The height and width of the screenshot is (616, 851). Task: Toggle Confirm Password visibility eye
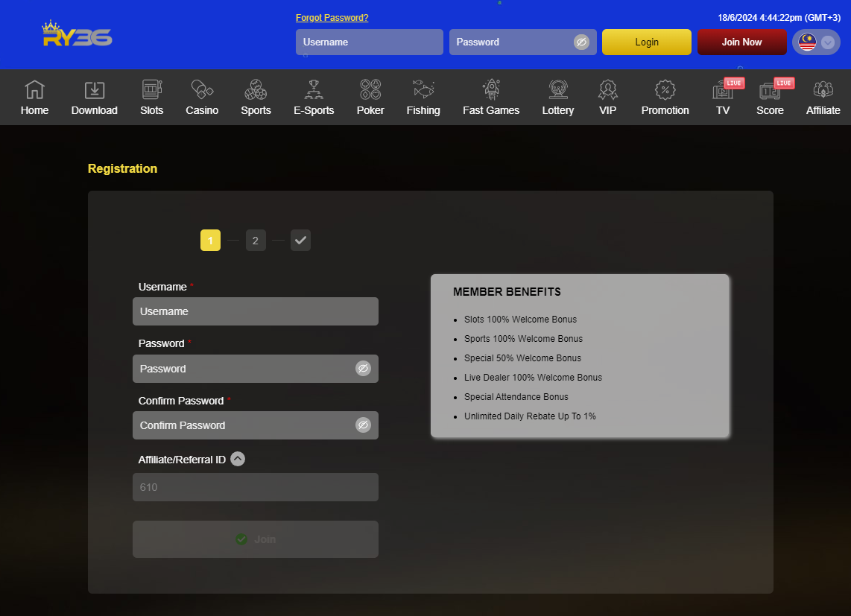coord(363,425)
